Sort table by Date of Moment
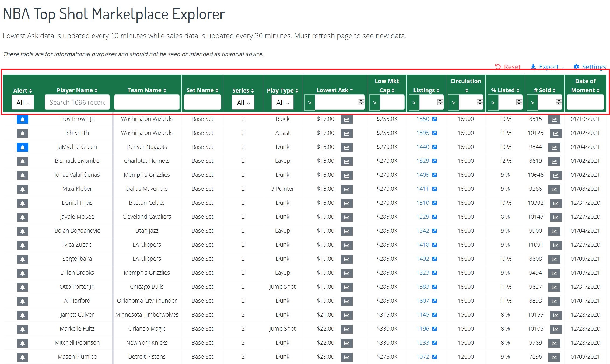 [585, 86]
